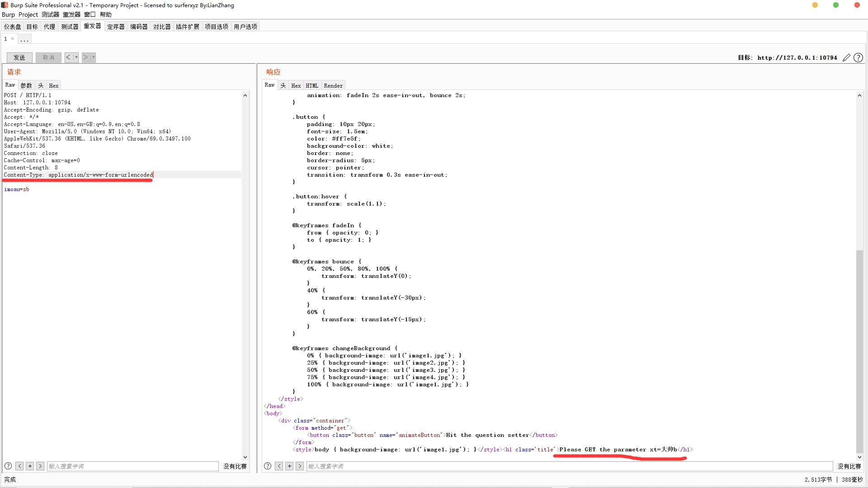Open the history forward dropdown arrow
Screen dimensions: 868x488
click(x=94, y=57)
